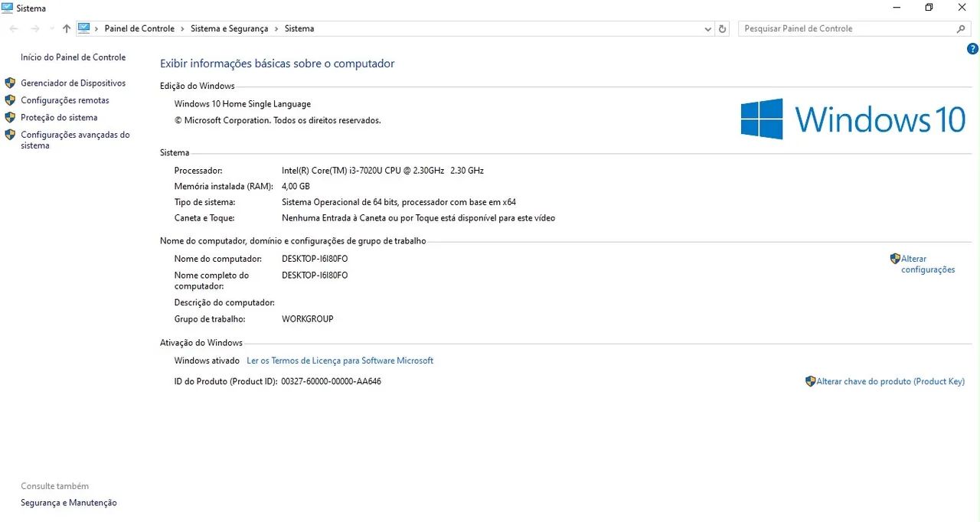The image size is (980, 522).
Task: Open Configurações avançadas do sistema
Action: tap(75, 140)
